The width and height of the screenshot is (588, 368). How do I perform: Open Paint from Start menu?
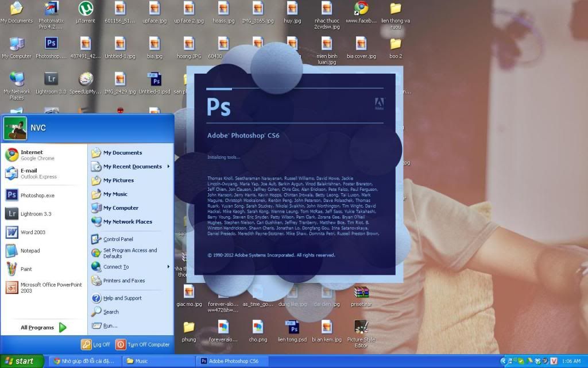(x=44, y=269)
